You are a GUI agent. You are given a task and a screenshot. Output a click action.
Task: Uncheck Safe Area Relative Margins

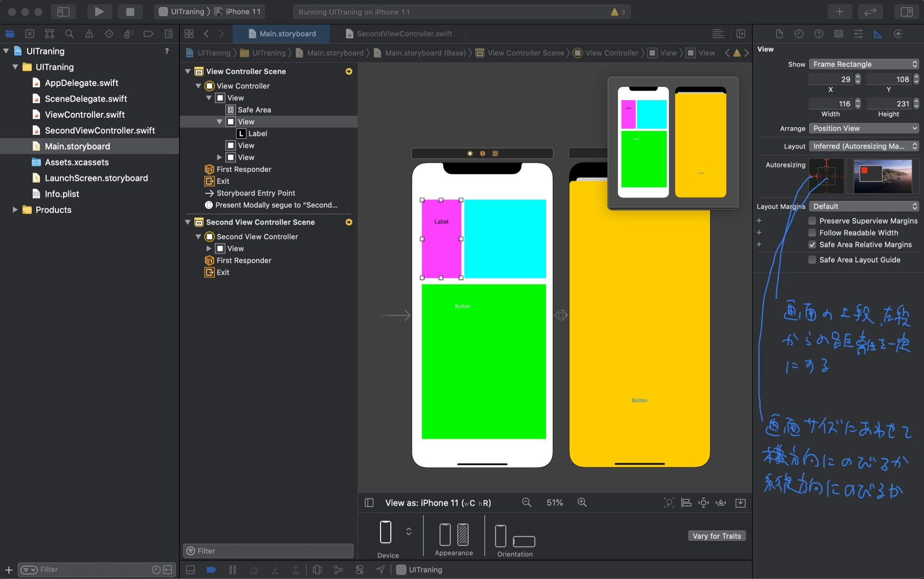point(812,245)
